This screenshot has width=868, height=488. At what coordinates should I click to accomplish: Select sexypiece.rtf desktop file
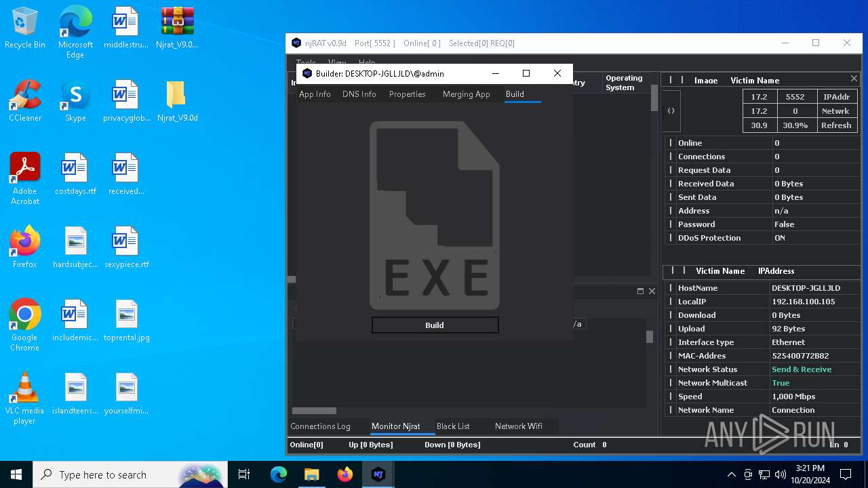(x=126, y=247)
